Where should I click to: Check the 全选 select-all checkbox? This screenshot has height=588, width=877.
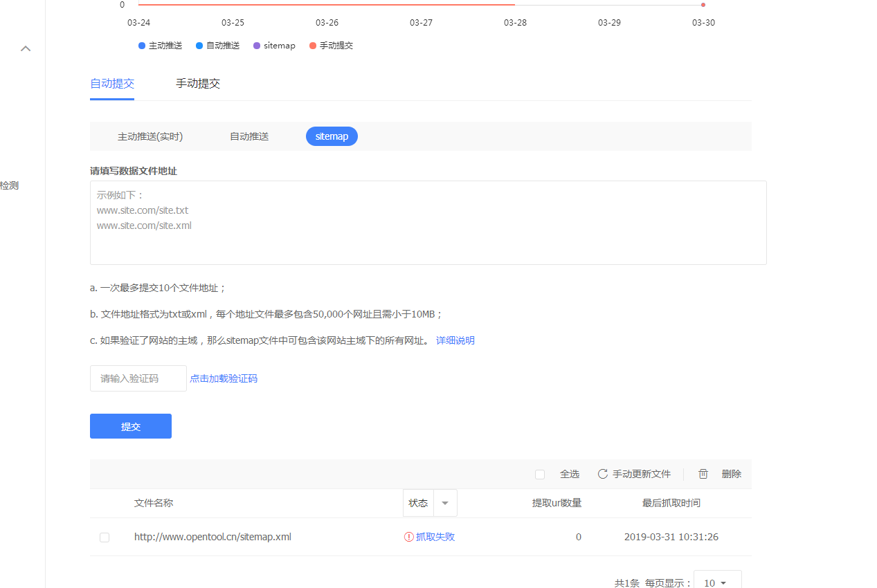[x=540, y=475]
